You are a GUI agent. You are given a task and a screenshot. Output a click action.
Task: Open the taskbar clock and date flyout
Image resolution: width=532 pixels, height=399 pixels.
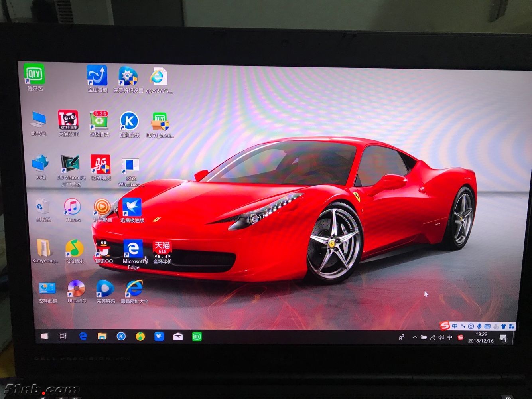click(x=481, y=338)
